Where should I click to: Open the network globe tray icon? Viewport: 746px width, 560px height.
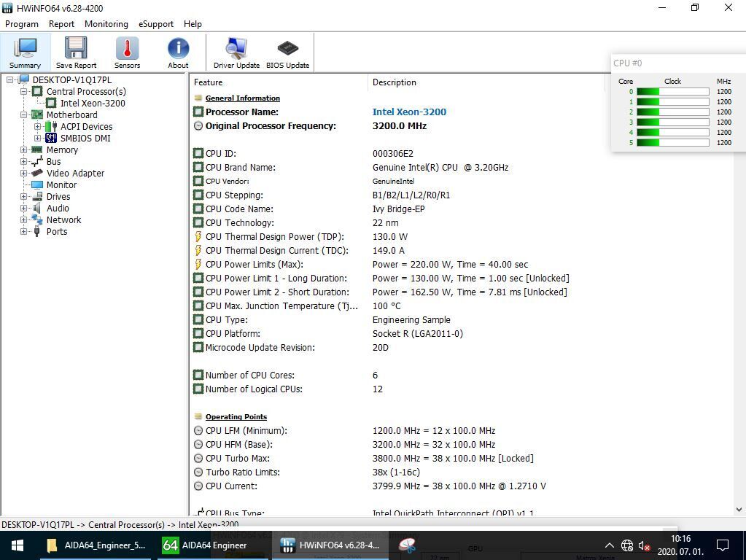click(x=627, y=545)
